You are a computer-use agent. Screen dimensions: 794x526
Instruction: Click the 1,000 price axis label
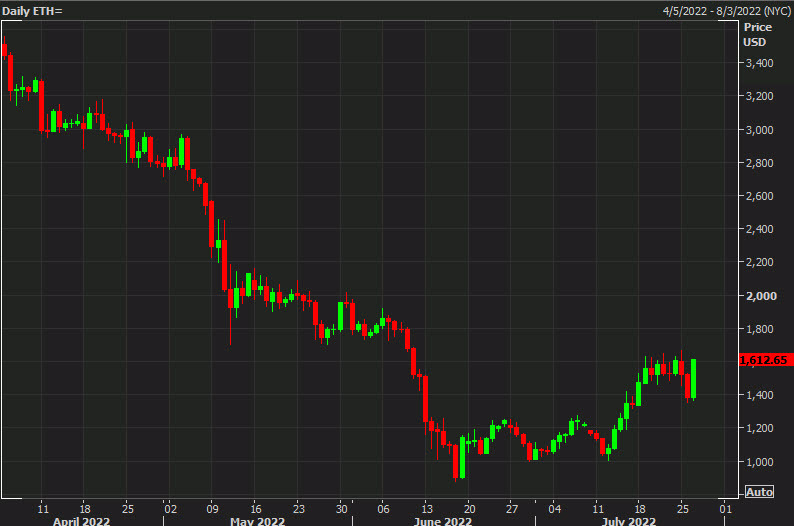(758, 462)
